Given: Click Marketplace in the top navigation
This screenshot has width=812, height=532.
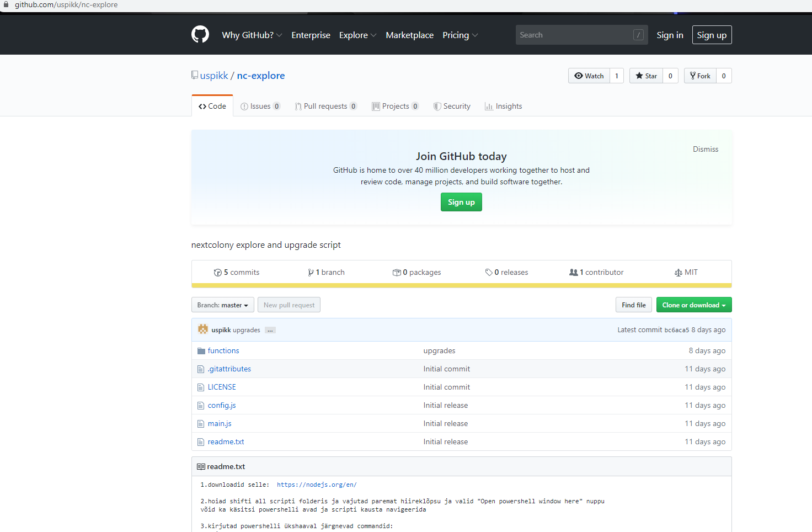Looking at the screenshot, I should pyautogui.click(x=410, y=35).
